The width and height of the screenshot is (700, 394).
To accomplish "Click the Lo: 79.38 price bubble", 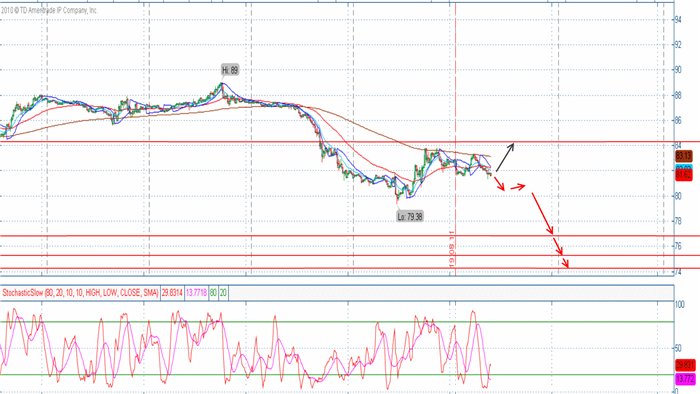I will (x=410, y=216).
